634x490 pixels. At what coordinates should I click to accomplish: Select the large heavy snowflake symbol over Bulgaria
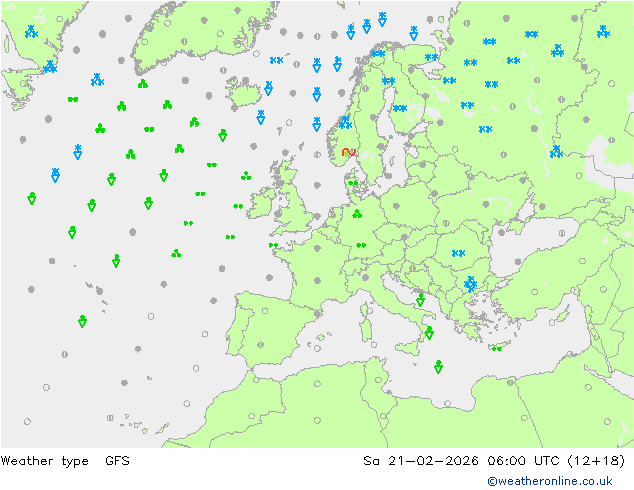470,284
